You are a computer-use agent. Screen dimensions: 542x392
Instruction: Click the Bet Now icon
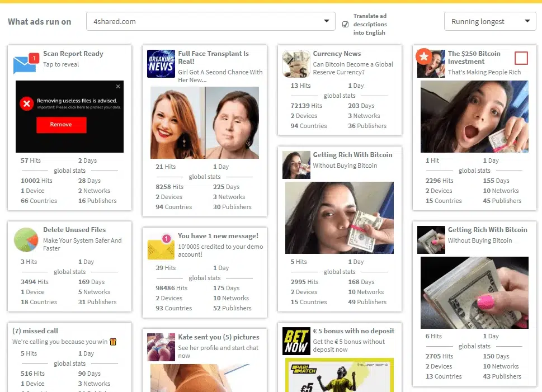296,341
